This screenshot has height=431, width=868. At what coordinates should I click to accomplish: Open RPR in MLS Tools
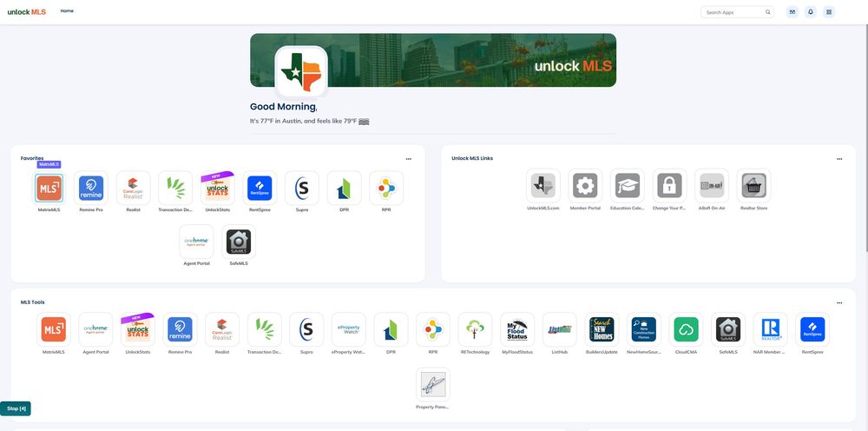pyautogui.click(x=433, y=329)
